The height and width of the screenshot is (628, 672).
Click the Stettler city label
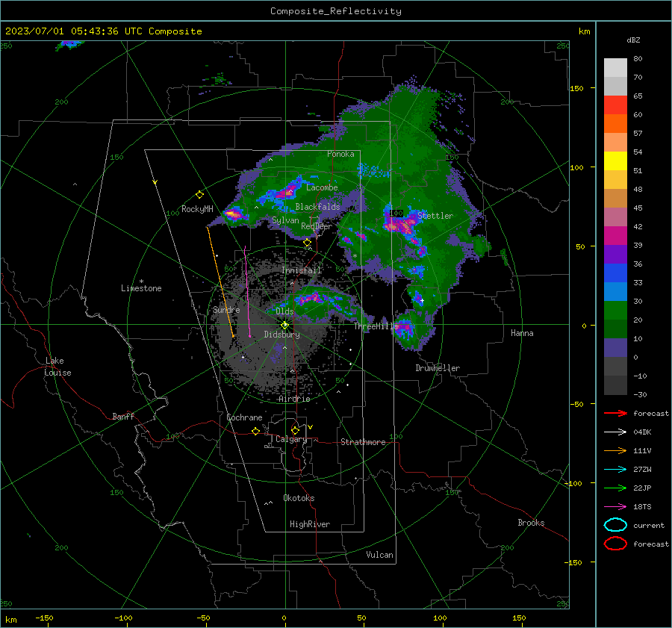(x=435, y=216)
